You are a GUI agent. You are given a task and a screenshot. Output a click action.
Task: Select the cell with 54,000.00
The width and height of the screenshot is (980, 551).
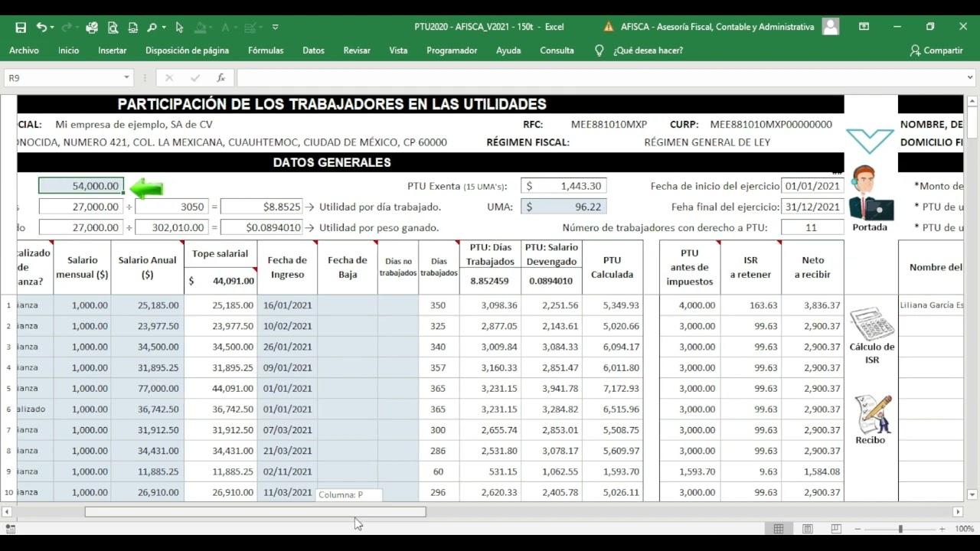point(80,186)
